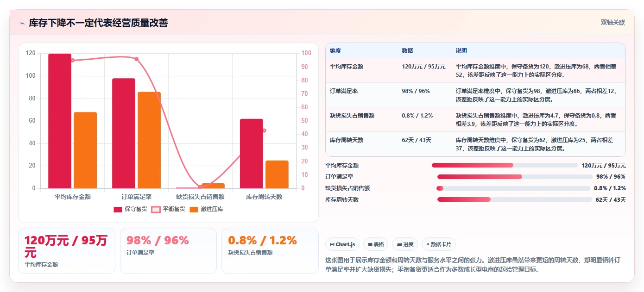Click the orange 激进压库 bar for 订单满足率
The width and height of the screenshot is (644, 292).
149,140
